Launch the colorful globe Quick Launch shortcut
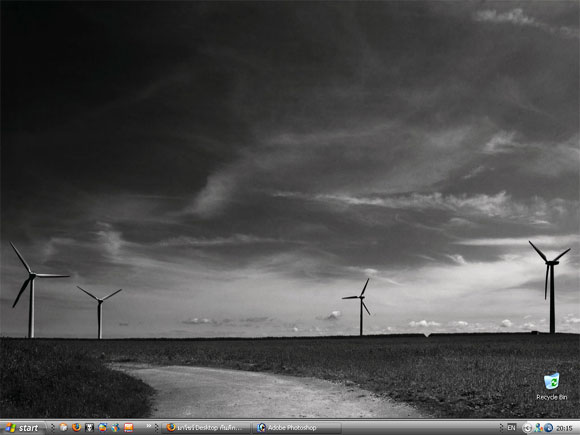The image size is (580, 435). click(102, 427)
